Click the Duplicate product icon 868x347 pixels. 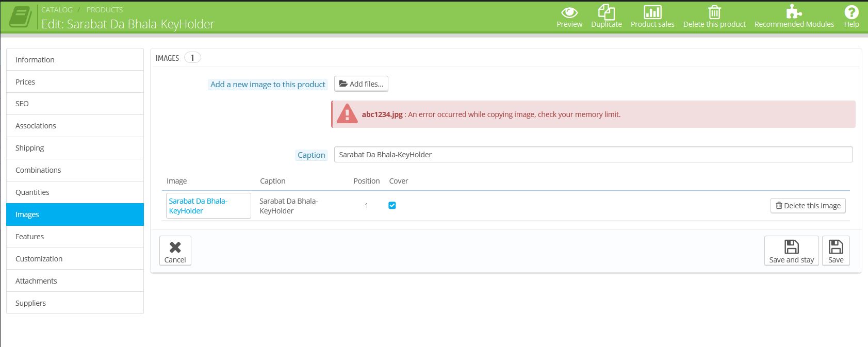[606, 12]
